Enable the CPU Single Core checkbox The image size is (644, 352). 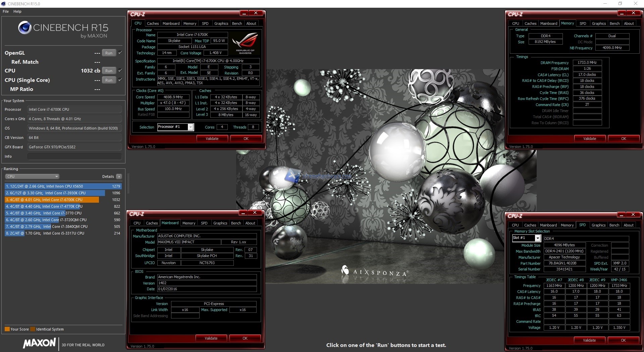pos(120,80)
